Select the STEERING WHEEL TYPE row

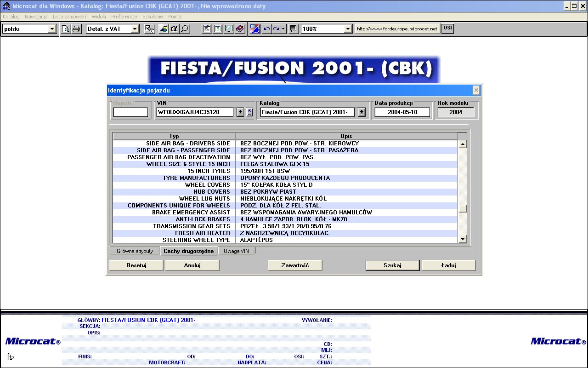click(285, 240)
